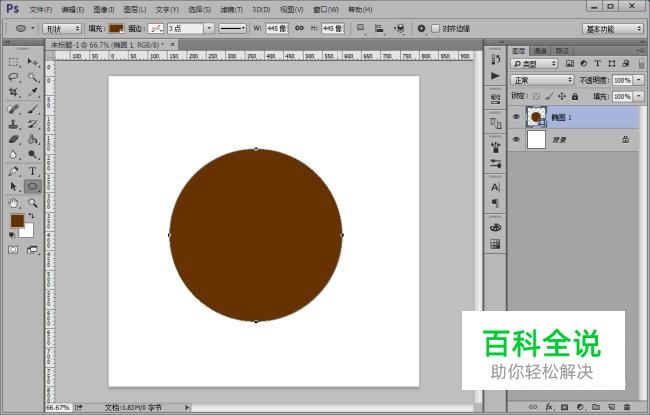Select the Pen tool
This screenshot has height=415, width=650.
pyautogui.click(x=13, y=171)
